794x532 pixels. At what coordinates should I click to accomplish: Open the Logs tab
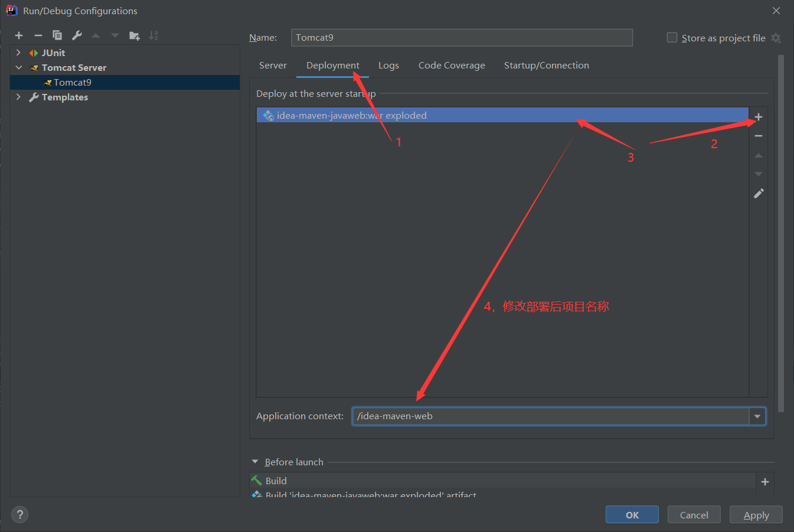click(x=388, y=66)
